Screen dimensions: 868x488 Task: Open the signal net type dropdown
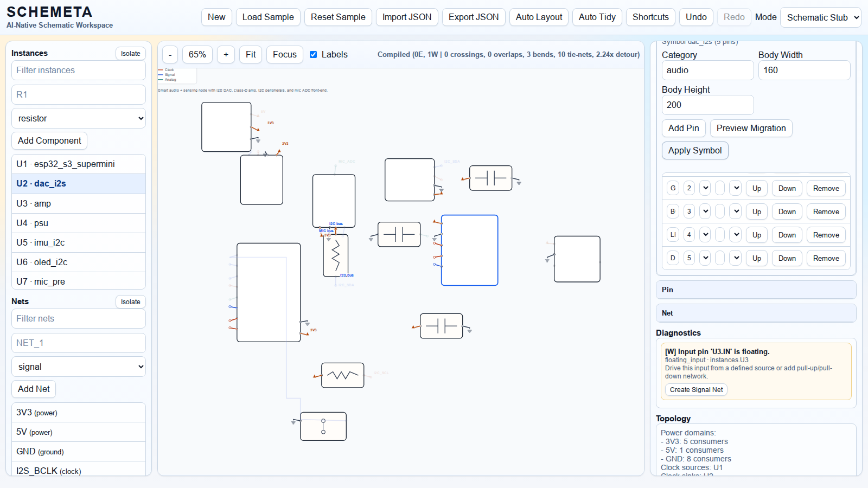tap(79, 367)
